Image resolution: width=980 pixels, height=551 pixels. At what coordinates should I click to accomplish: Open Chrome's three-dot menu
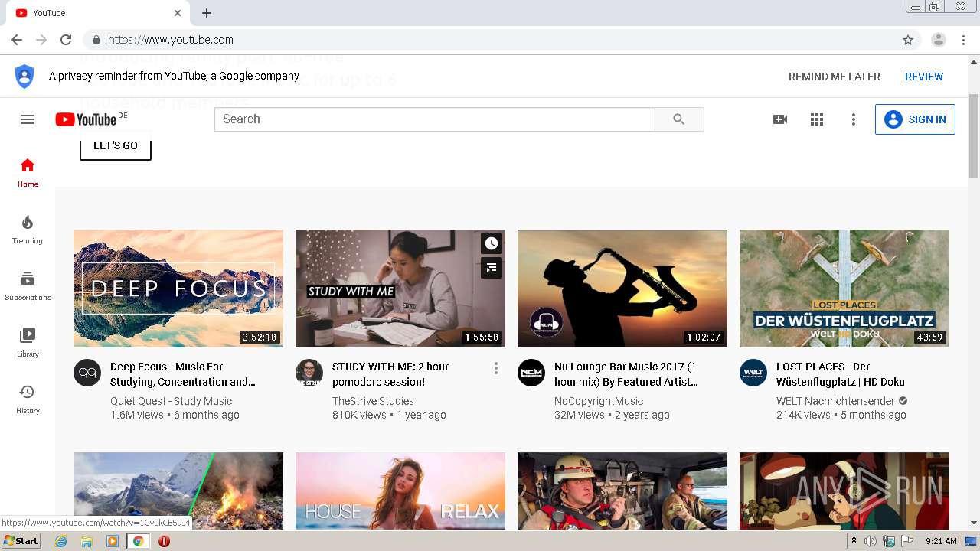pyautogui.click(x=963, y=40)
